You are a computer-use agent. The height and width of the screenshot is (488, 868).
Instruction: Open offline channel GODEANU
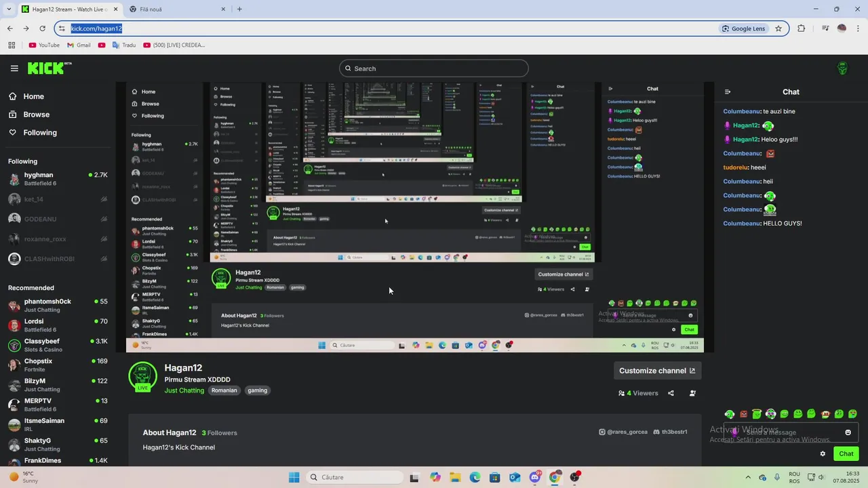point(58,219)
